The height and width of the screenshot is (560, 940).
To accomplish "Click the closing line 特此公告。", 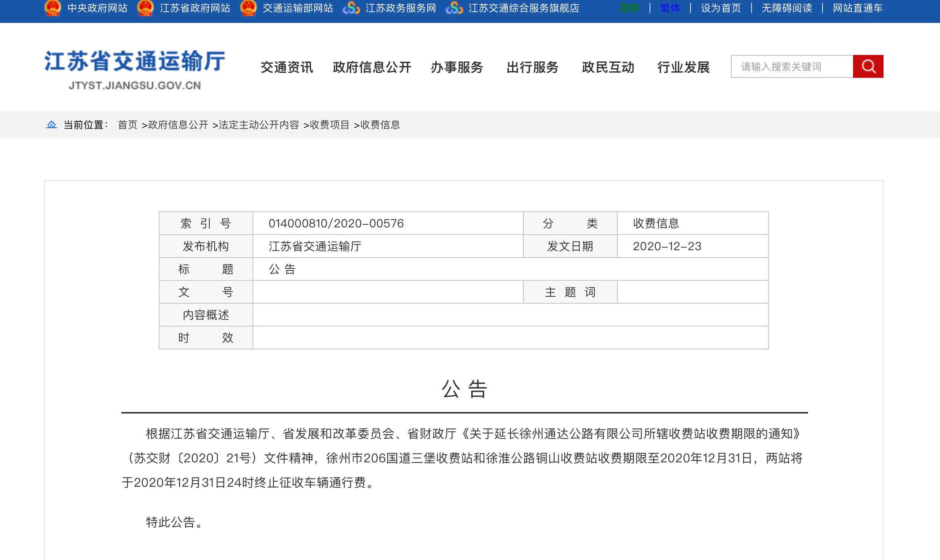I will (174, 522).
